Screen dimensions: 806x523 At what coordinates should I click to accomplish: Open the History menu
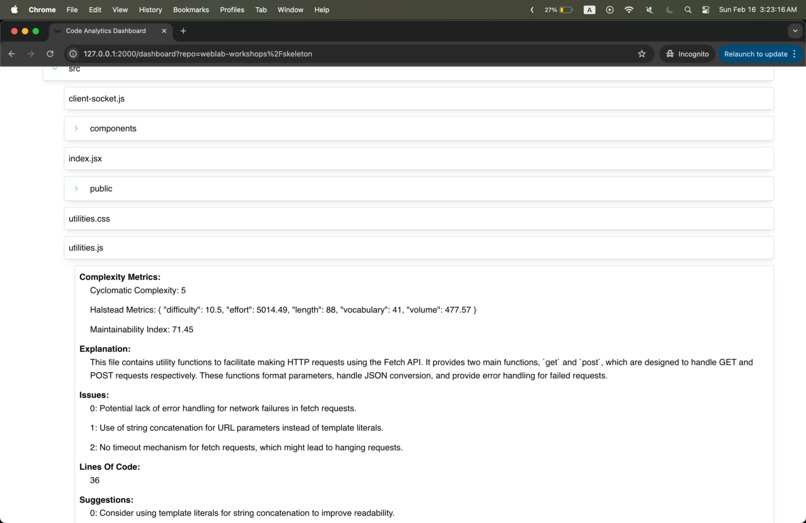[x=150, y=10]
